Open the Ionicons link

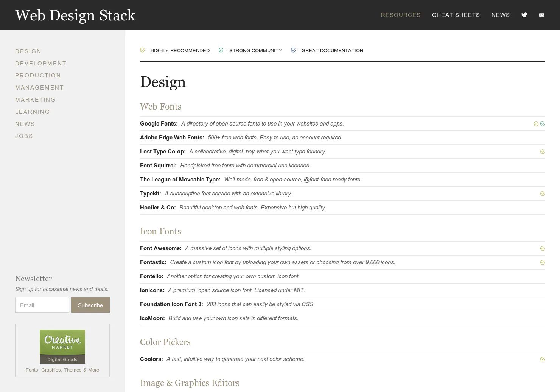[x=152, y=290]
